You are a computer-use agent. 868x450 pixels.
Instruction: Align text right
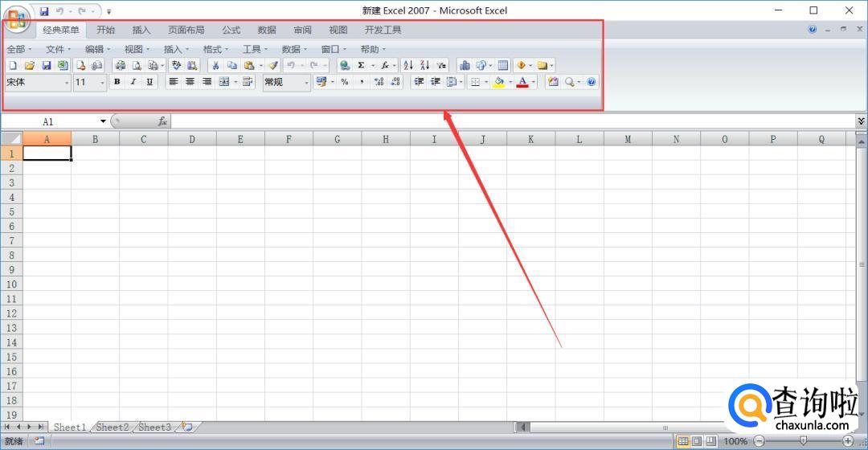tap(207, 82)
